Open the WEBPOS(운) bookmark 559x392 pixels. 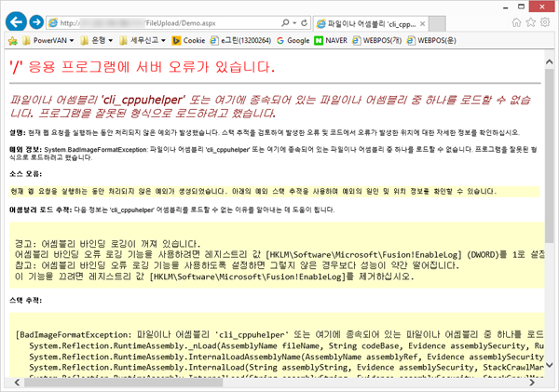tap(431, 41)
